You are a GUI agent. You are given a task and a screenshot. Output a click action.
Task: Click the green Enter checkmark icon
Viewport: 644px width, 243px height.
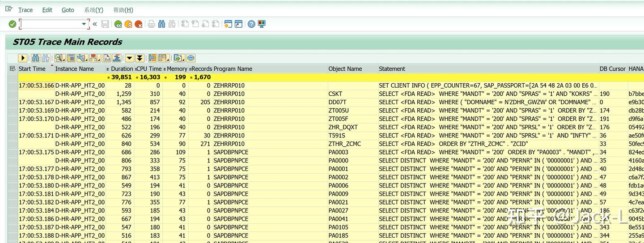pos(12,24)
